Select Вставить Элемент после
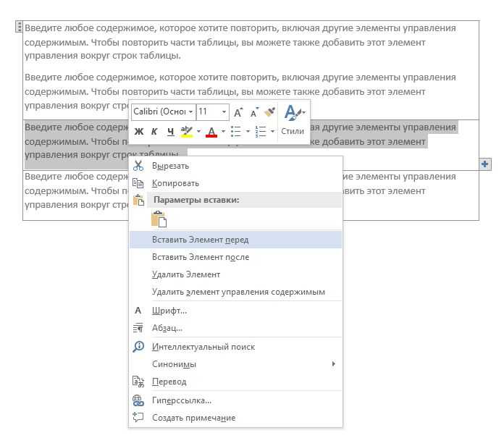Viewport: 504px width, 446px height. 235,257
